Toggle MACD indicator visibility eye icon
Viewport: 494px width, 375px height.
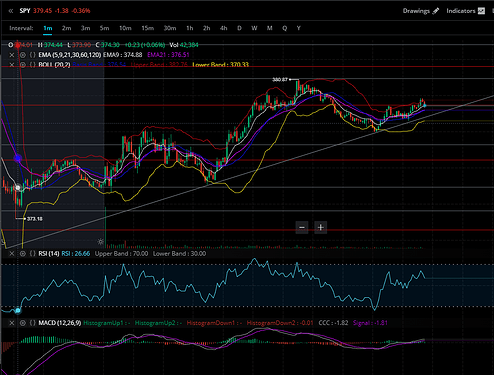(x=23, y=323)
